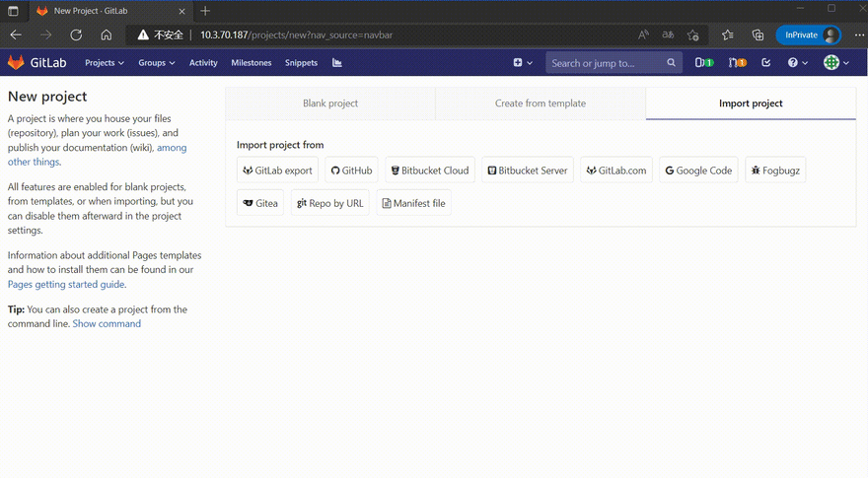Open the plus new-item dropdown
868x478 pixels.
(x=523, y=62)
